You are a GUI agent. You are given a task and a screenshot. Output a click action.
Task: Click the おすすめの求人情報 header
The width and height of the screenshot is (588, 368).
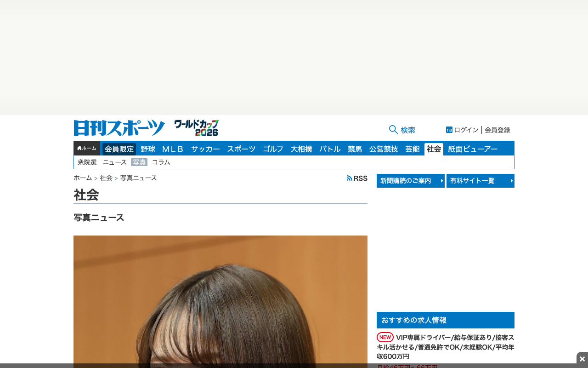446,320
